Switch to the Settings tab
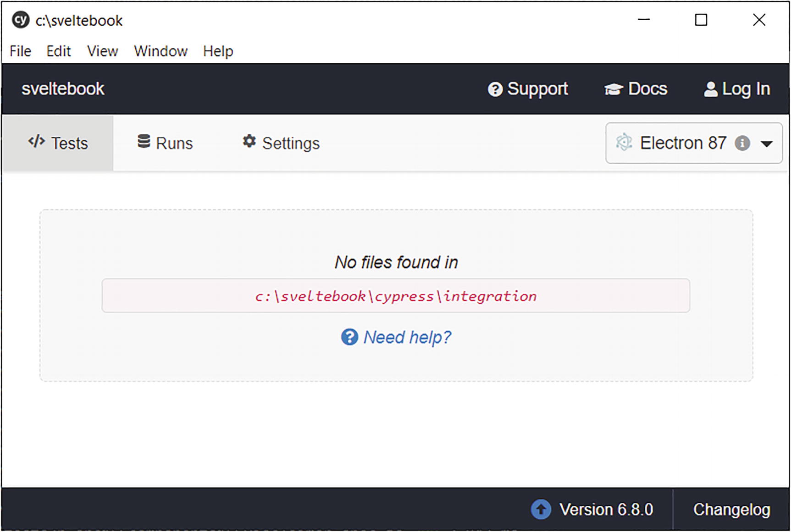 281,143
